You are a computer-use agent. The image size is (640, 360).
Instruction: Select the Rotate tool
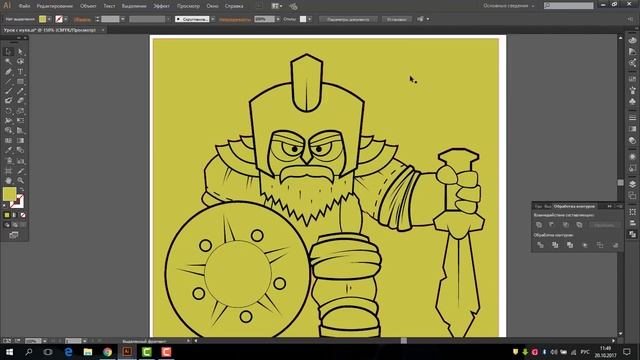point(8,111)
